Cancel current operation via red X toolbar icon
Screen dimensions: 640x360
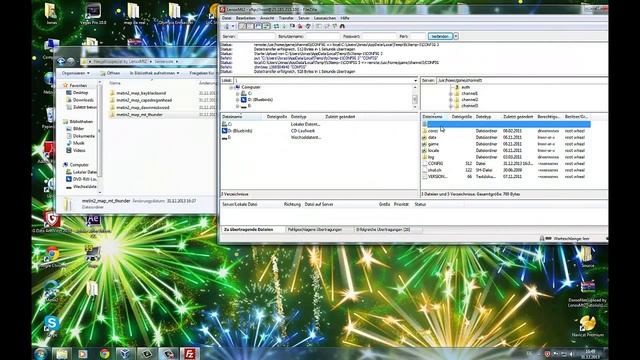click(x=300, y=26)
